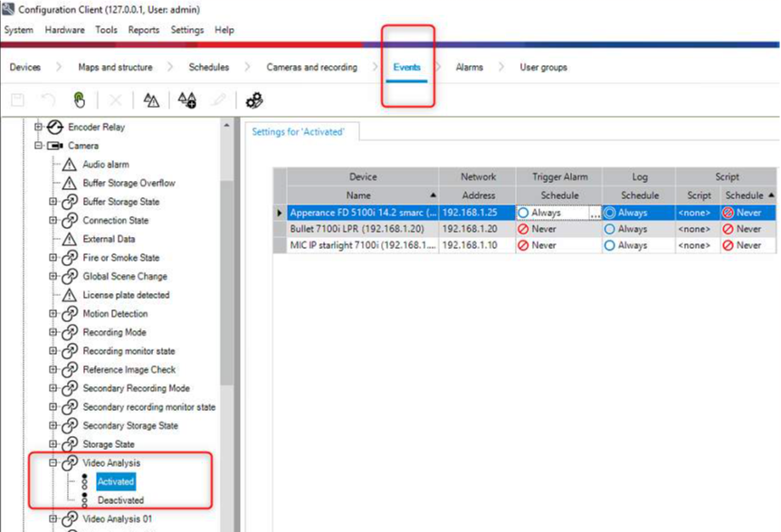Click the compound event triangles icon with plus

[187, 100]
